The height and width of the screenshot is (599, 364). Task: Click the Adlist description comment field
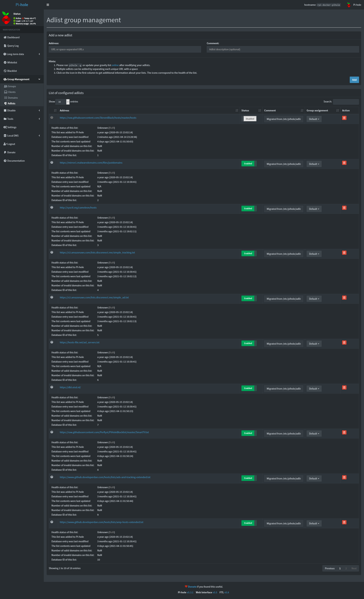click(x=283, y=49)
